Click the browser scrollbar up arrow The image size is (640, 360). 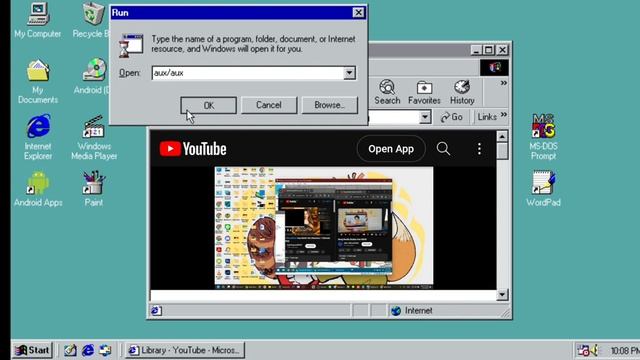tap(502, 136)
